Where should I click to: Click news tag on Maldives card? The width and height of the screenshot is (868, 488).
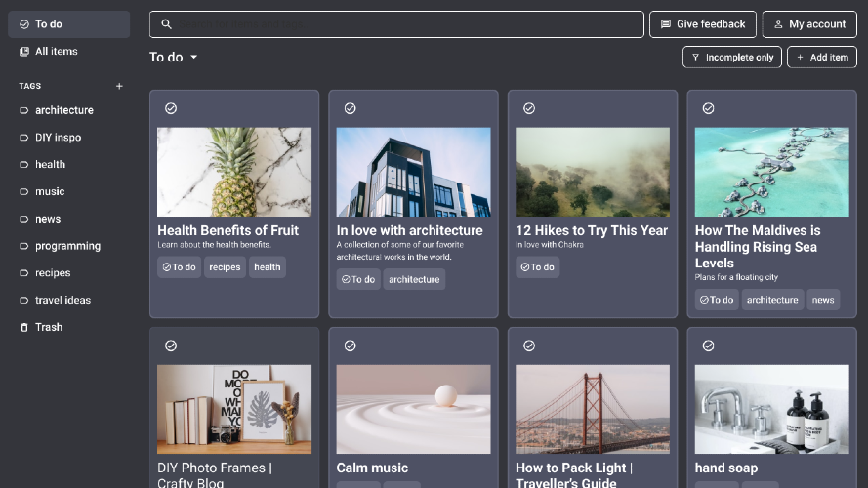823,300
